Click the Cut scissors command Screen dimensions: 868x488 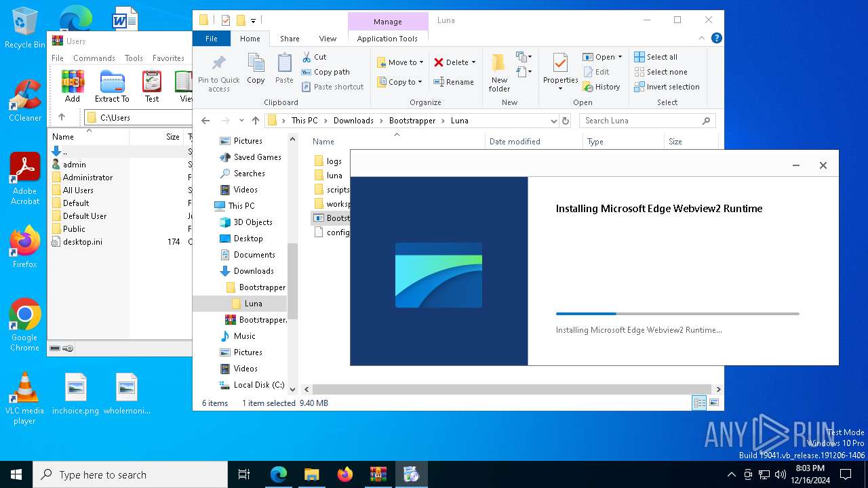point(314,57)
